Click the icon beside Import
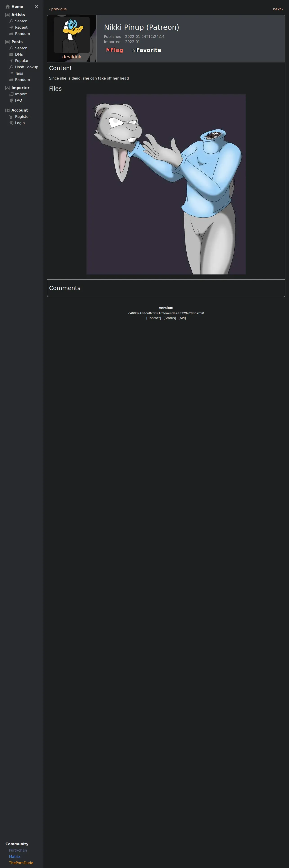The image size is (289, 868). point(11,94)
